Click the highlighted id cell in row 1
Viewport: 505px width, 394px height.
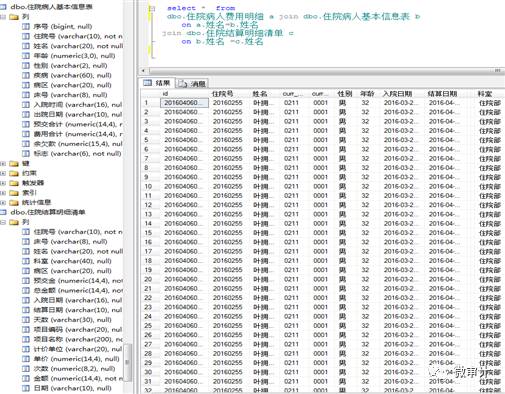click(x=185, y=103)
